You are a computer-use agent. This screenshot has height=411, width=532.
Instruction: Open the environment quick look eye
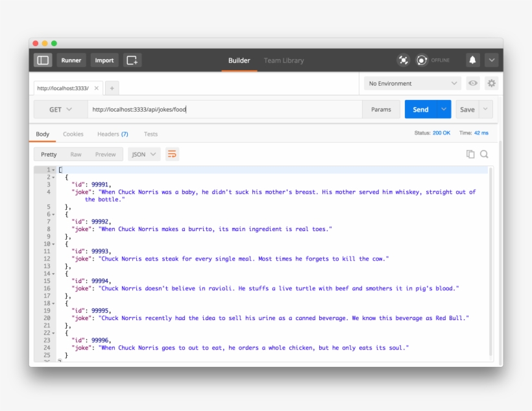pos(473,83)
